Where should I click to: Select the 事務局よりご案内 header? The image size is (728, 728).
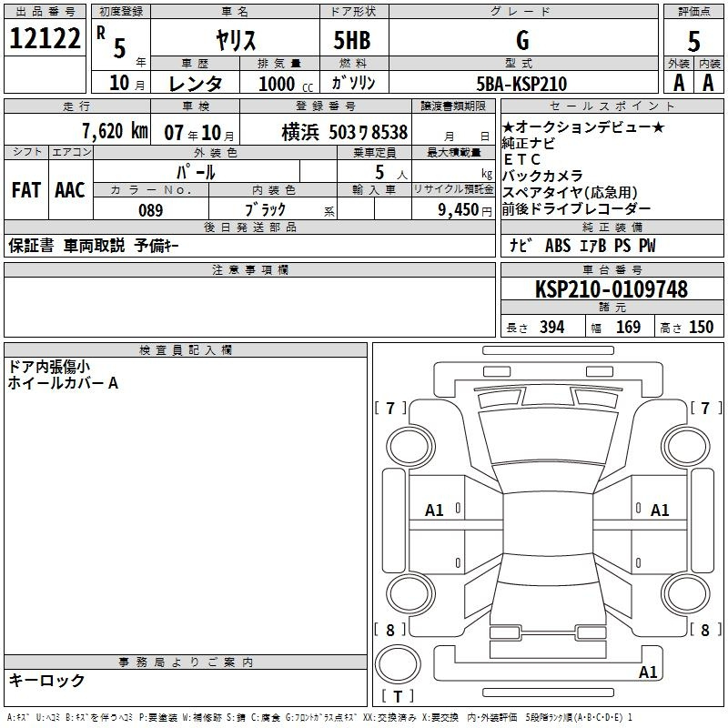tap(186, 662)
